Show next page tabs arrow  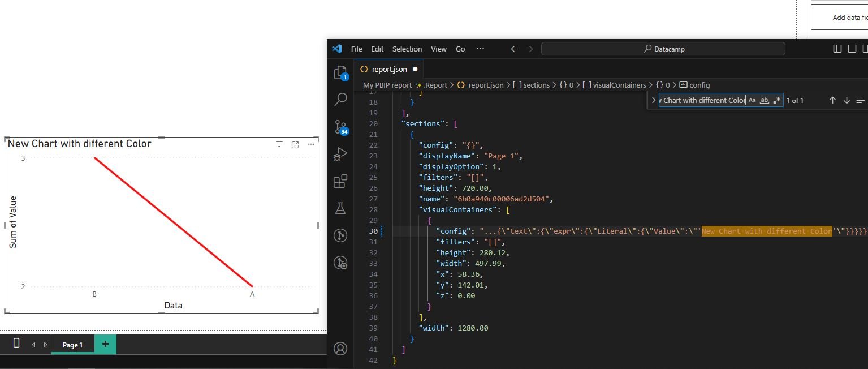tap(45, 345)
